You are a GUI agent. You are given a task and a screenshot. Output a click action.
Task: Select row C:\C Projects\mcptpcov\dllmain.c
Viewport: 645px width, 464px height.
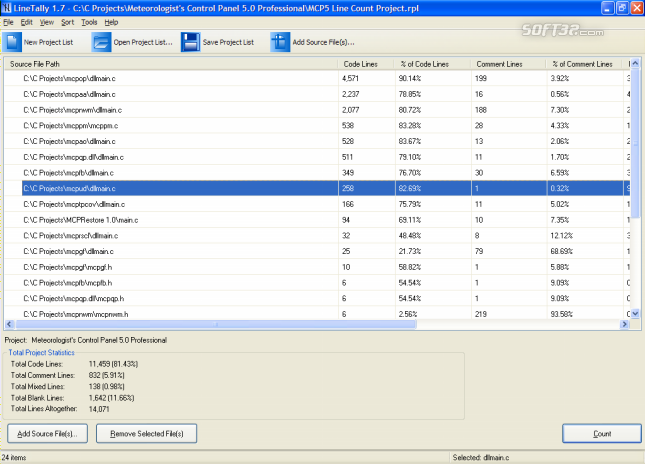tap(317, 204)
